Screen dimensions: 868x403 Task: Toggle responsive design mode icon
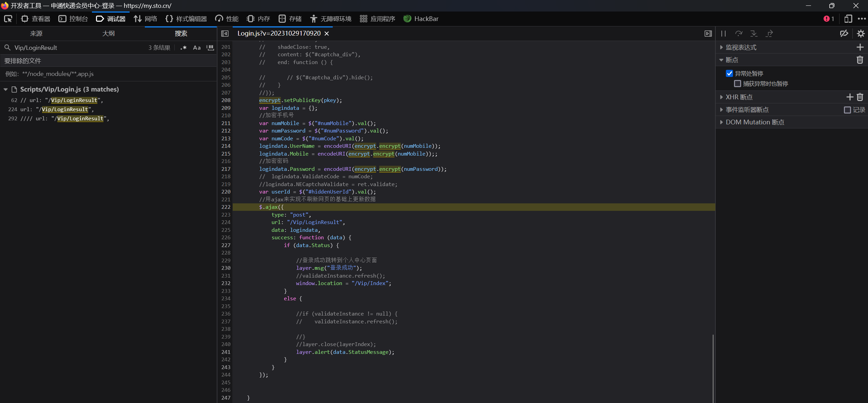tap(848, 19)
